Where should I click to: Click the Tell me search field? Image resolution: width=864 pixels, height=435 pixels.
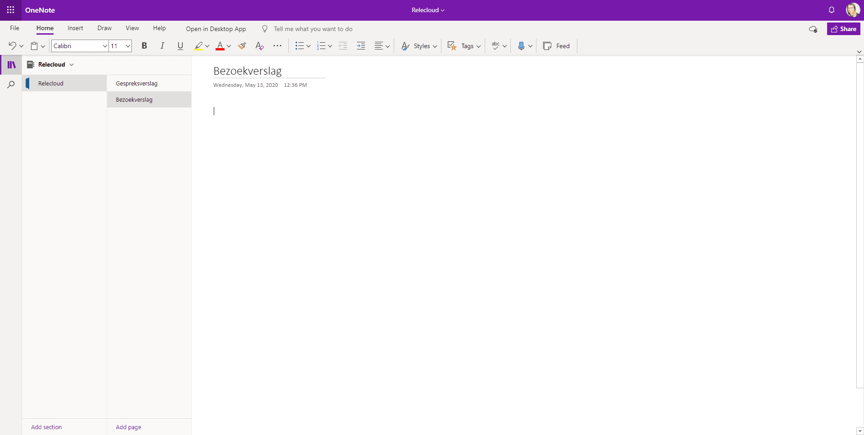pos(313,29)
